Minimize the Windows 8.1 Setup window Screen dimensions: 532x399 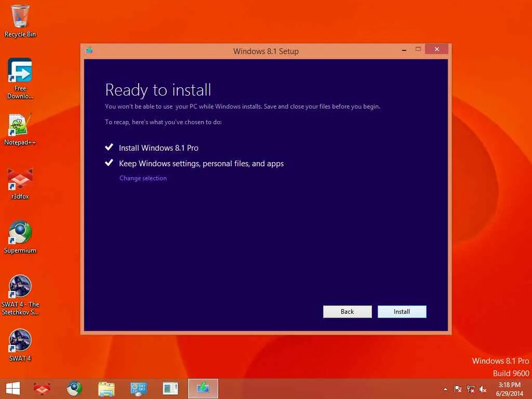pyautogui.click(x=404, y=49)
